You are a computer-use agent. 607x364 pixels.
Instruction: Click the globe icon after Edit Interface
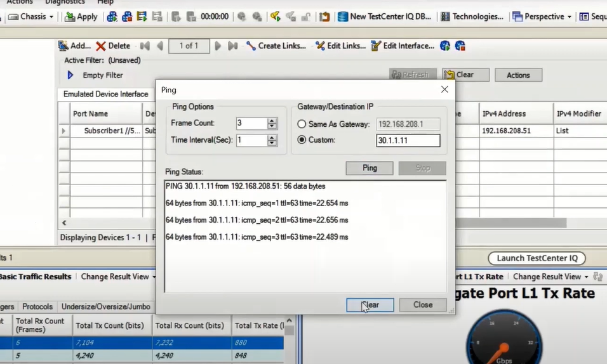click(445, 46)
